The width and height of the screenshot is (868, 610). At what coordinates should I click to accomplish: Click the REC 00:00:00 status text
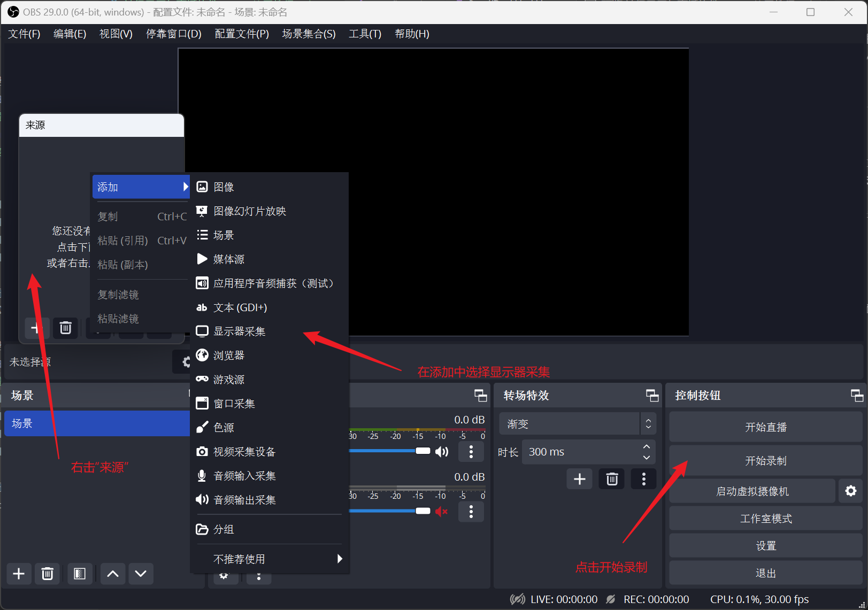656,599
